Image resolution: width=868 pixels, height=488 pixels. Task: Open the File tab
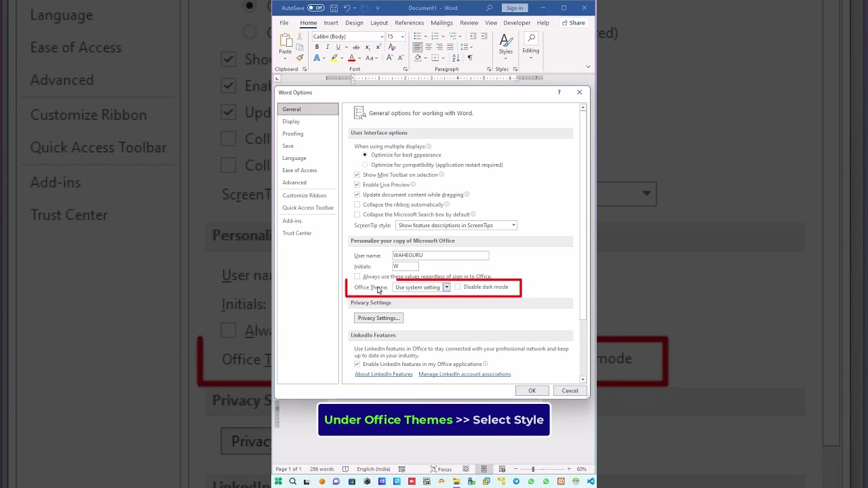pyautogui.click(x=284, y=23)
